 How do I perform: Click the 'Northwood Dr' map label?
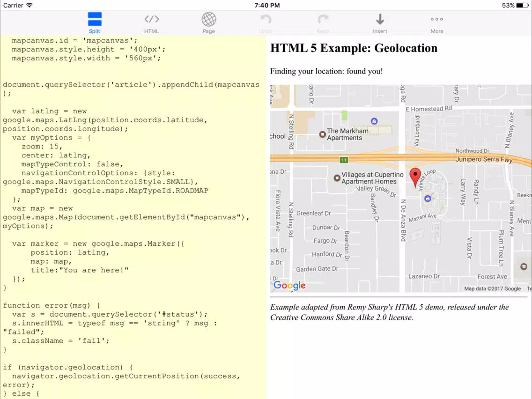(x=472, y=151)
